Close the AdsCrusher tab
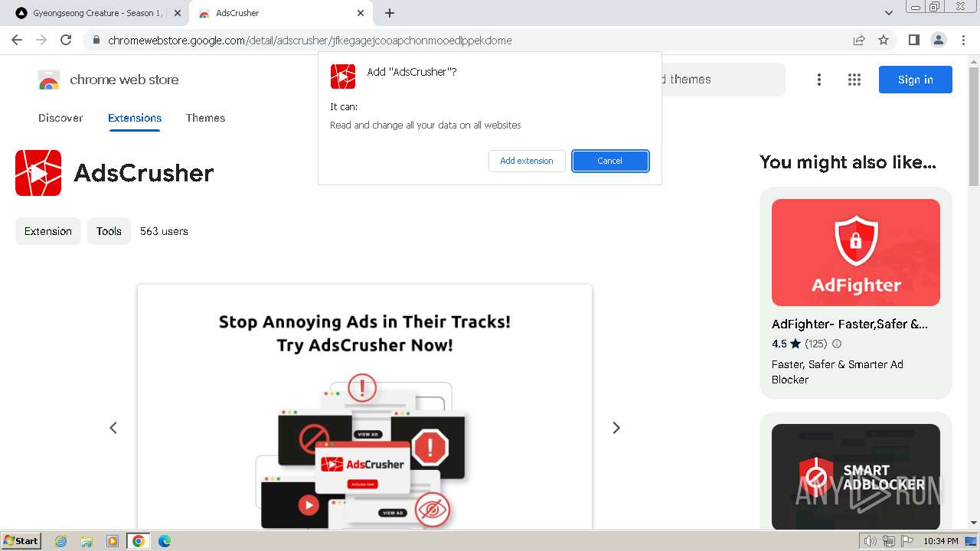980x551 pixels. click(361, 13)
